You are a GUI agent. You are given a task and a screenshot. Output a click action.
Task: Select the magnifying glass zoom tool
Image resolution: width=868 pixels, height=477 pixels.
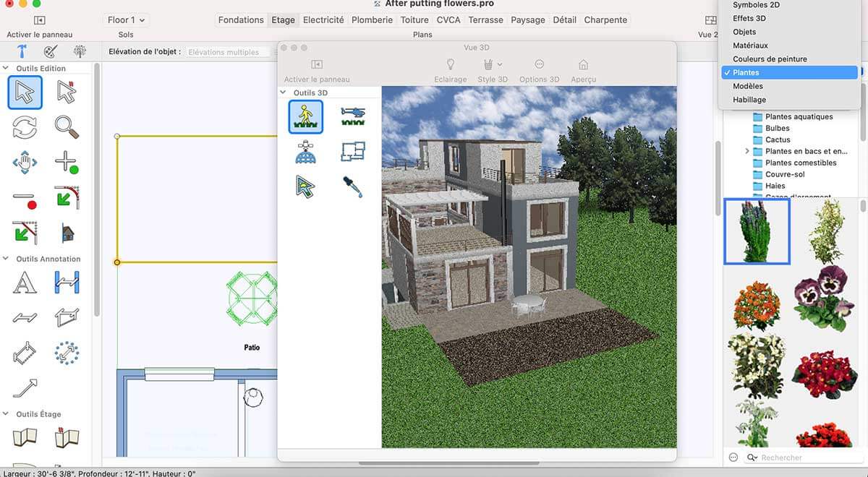pos(67,127)
